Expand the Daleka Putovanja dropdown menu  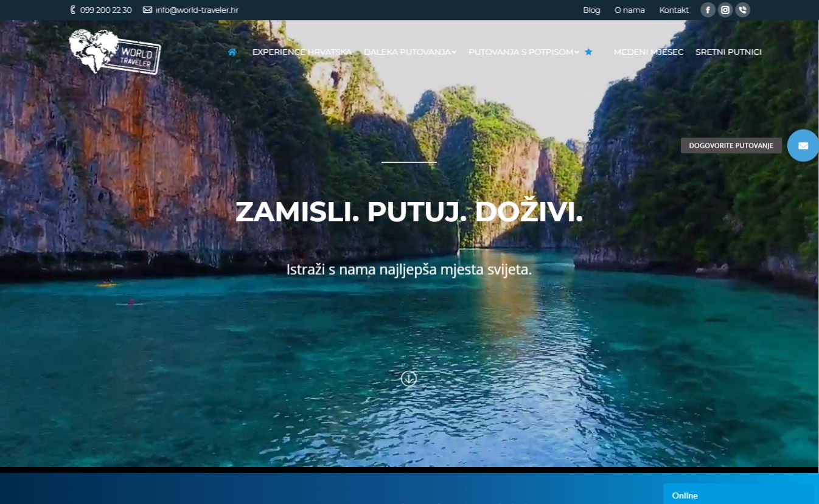pyautogui.click(x=410, y=52)
